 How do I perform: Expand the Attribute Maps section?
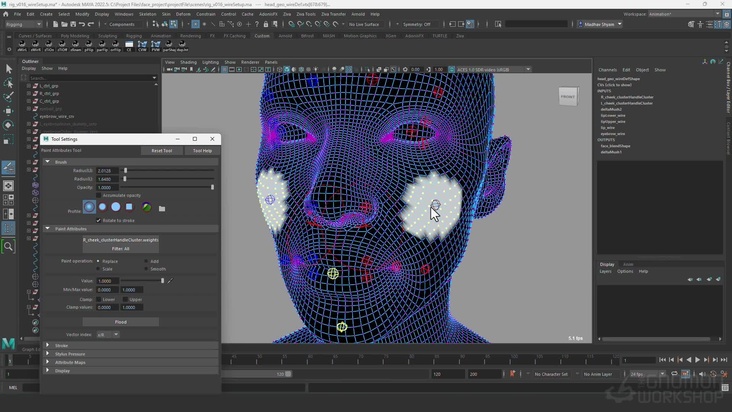[x=48, y=362]
